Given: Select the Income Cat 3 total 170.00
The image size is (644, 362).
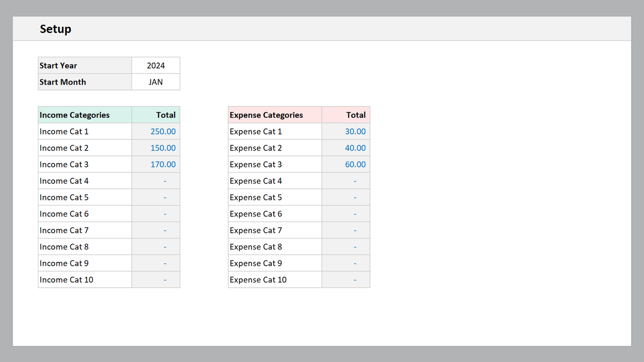Looking at the screenshot, I should [156, 164].
